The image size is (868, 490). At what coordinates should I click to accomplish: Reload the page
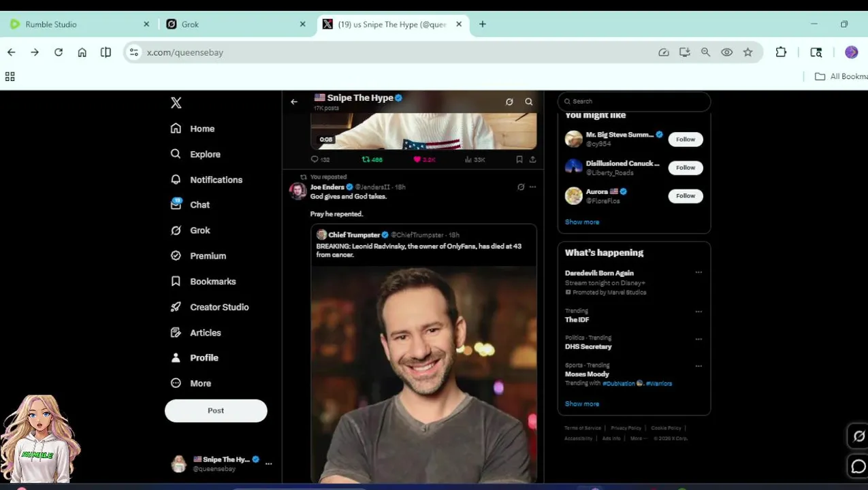tap(59, 52)
